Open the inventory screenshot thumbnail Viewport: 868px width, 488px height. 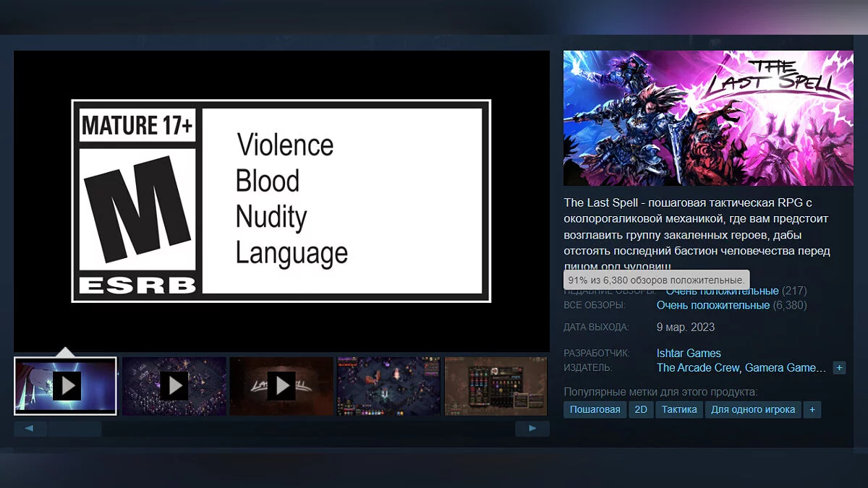(496, 386)
